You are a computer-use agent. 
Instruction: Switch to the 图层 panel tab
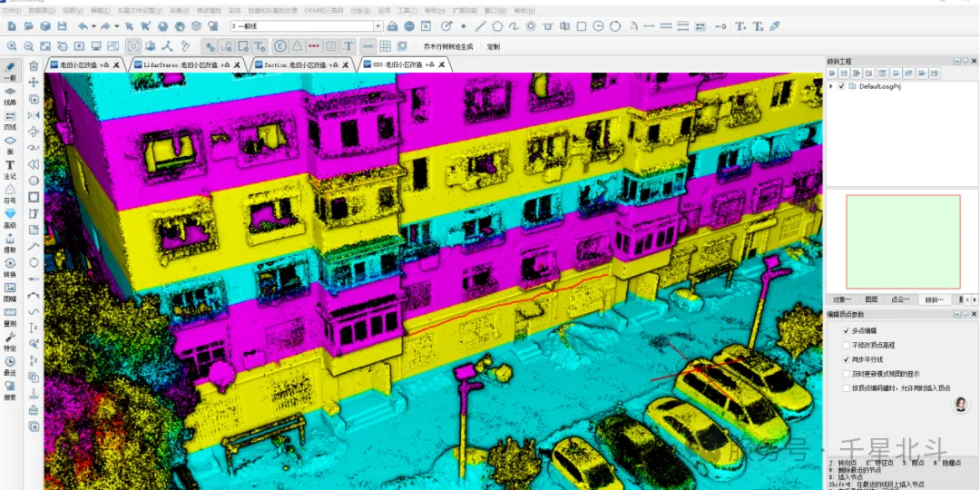(x=871, y=299)
